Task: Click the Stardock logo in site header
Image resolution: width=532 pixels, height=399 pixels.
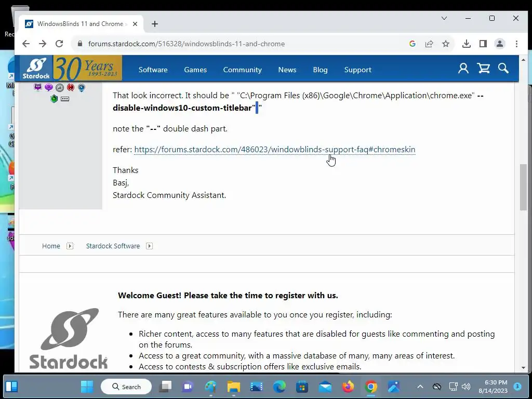Action: click(36, 68)
